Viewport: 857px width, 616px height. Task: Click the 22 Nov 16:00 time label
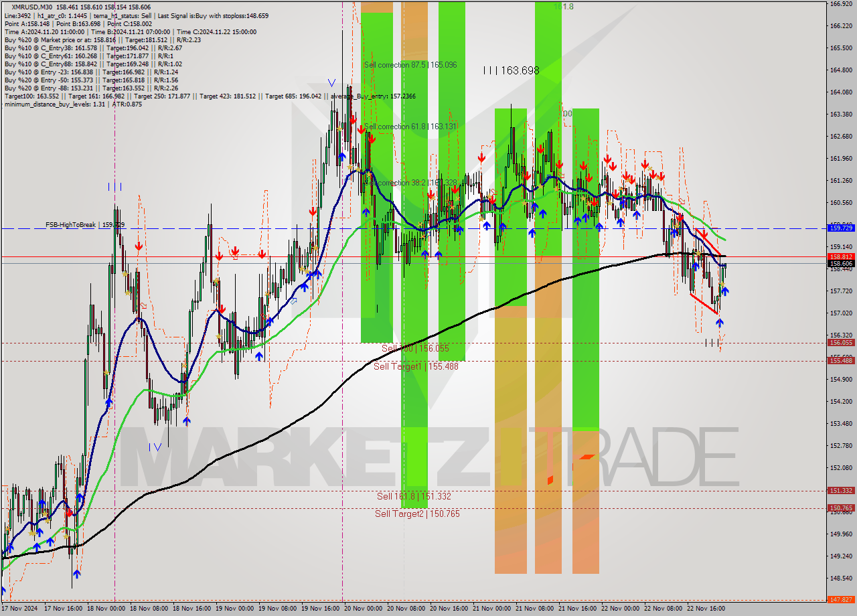tap(706, 609)
